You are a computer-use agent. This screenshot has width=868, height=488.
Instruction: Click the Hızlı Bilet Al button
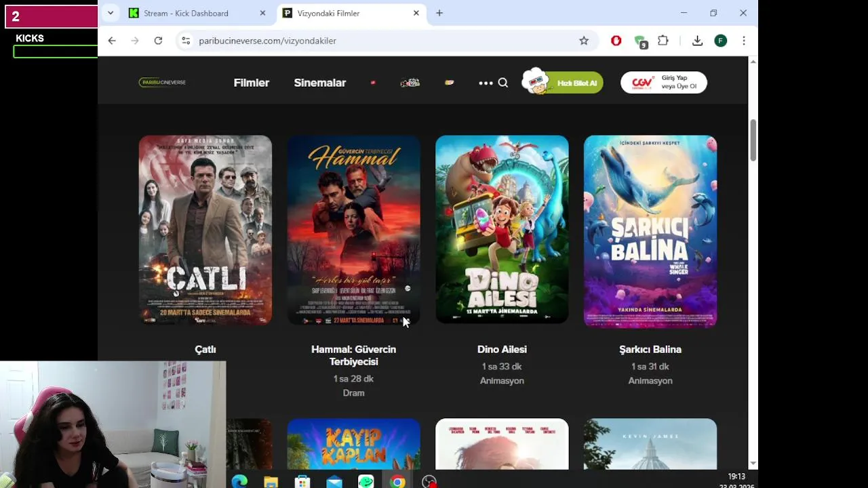(x=562, y=82)
